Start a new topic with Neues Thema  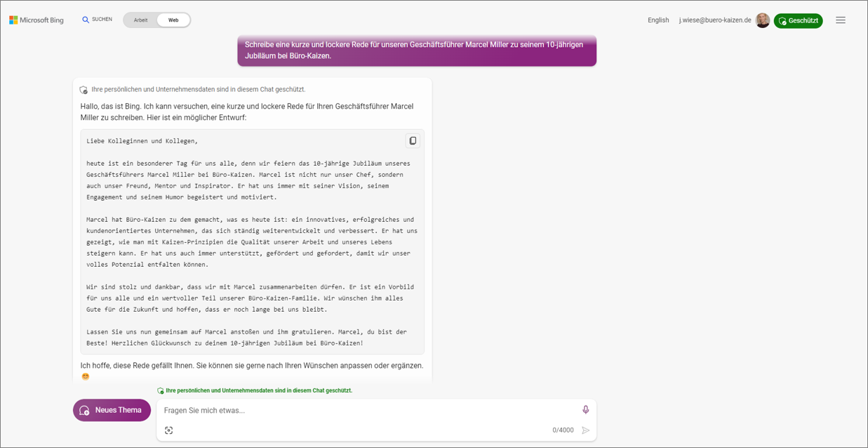click(112, 410)
